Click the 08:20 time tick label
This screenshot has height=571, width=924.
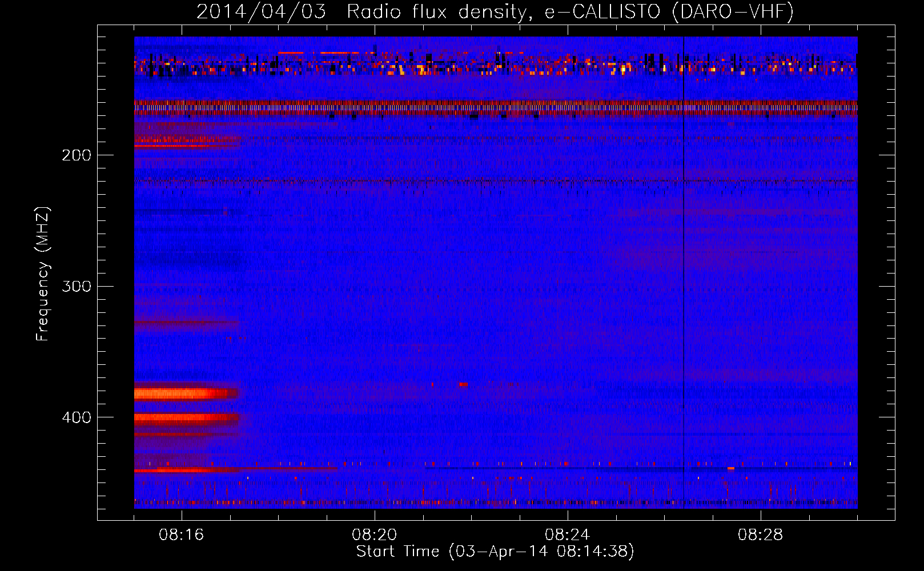(375, 535)
